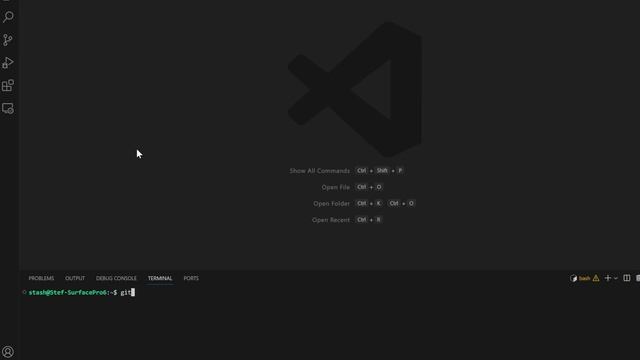The width and height of the screenshot is (640, 360).
Task: Create a new terminal with plus icon
Action: click(x=608, y=278)
